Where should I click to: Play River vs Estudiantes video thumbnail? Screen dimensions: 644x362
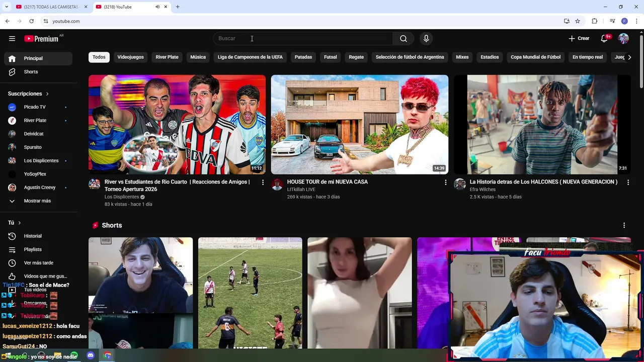coord(177,125)
